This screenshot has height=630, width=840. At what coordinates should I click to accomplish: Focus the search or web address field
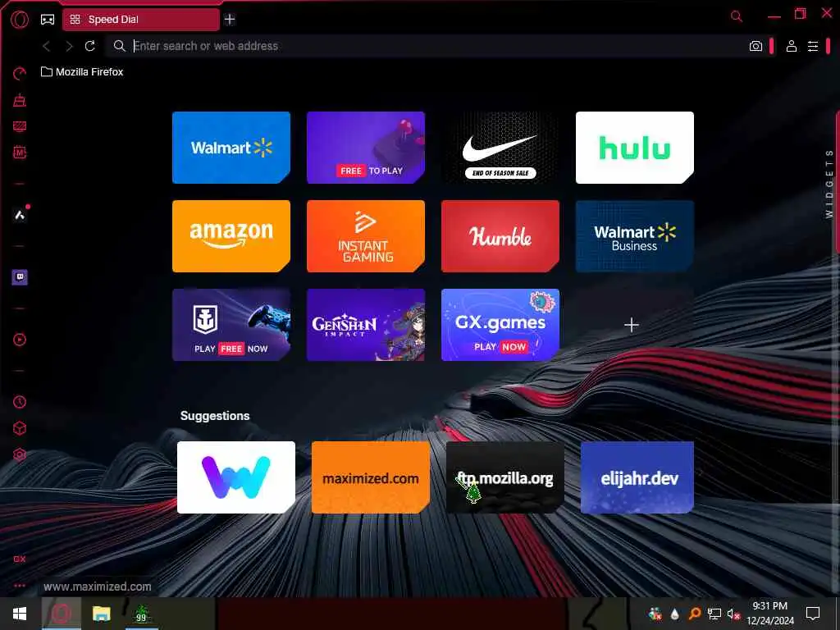[428, 46]
